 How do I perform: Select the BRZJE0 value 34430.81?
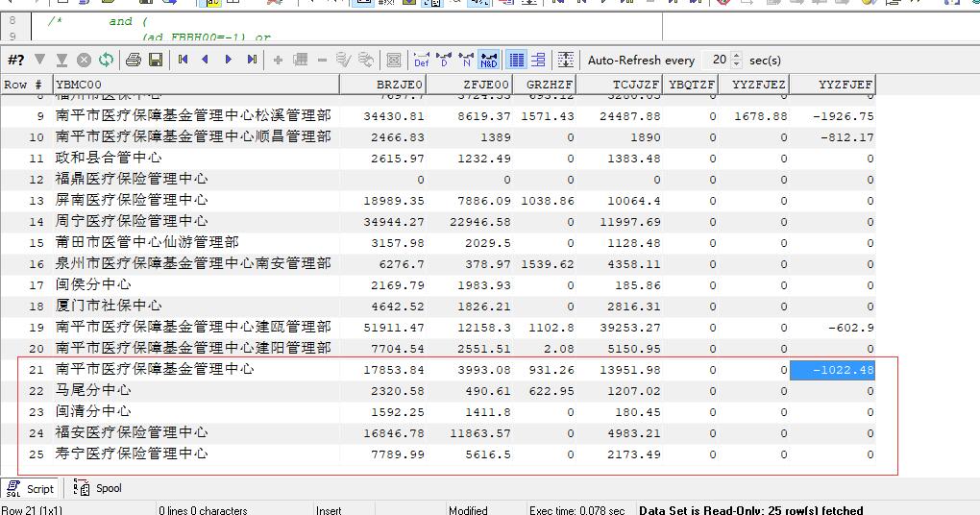click(394, 116)
